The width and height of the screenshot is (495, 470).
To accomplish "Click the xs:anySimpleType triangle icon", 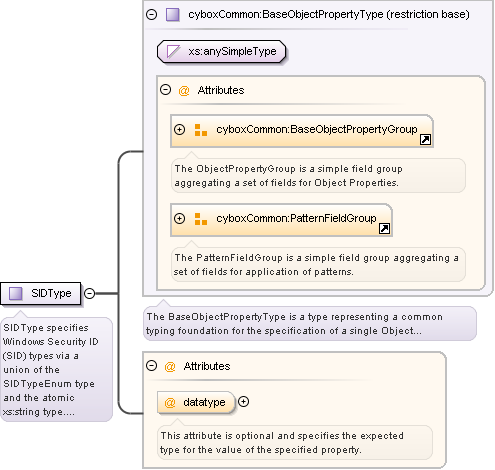I will (x=173, y=51).
